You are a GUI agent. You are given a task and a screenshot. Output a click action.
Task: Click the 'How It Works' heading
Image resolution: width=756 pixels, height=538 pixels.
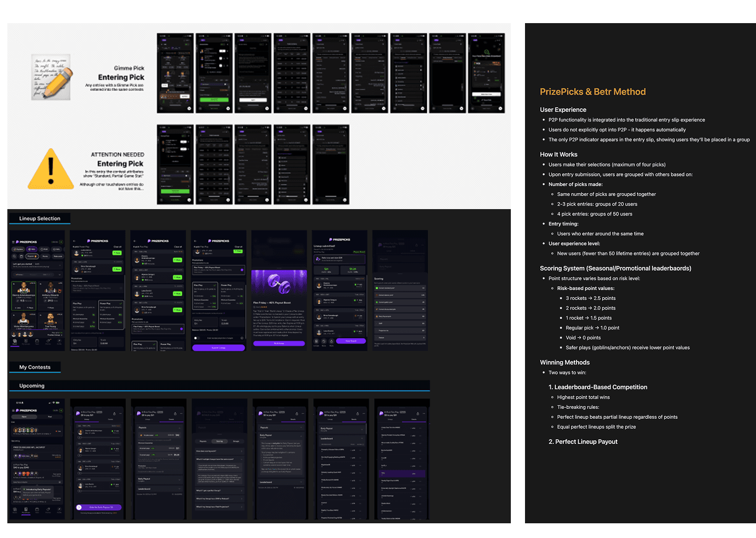[x=559, y=154]
